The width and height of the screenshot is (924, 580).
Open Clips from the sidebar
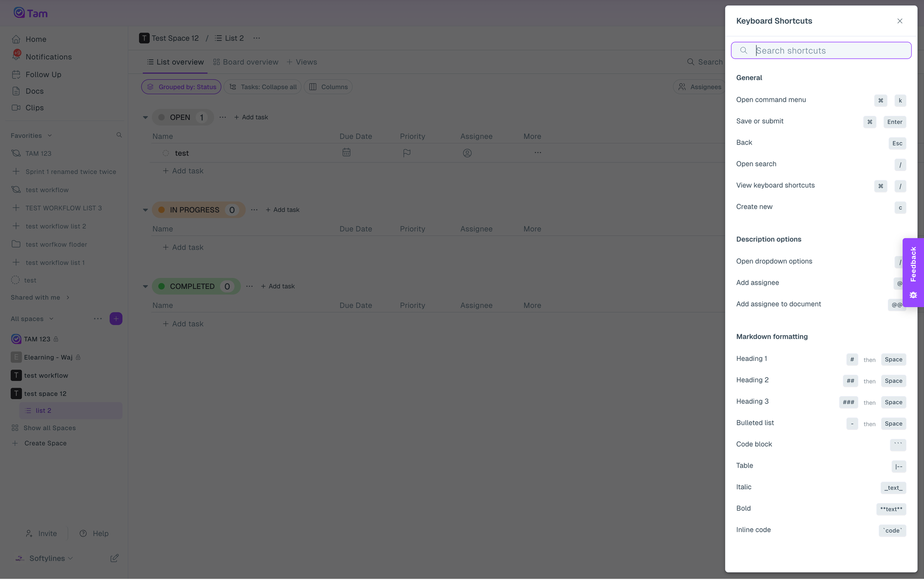click(34, 108)
